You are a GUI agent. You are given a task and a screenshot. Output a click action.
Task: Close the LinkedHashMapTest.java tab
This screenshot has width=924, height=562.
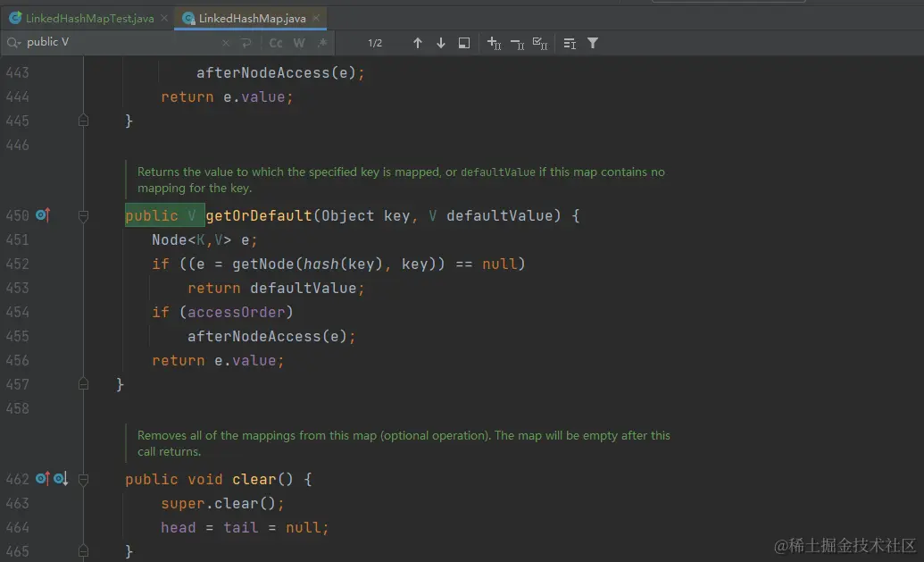pyautogui.click(x=164, y=18)
